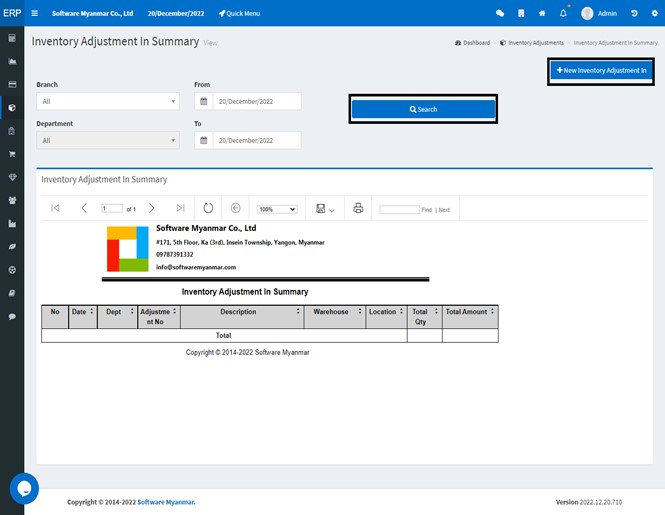Click Software Myanmar Co., Ltd in top bar
This screenshot has width=665, height=515.
92,13
